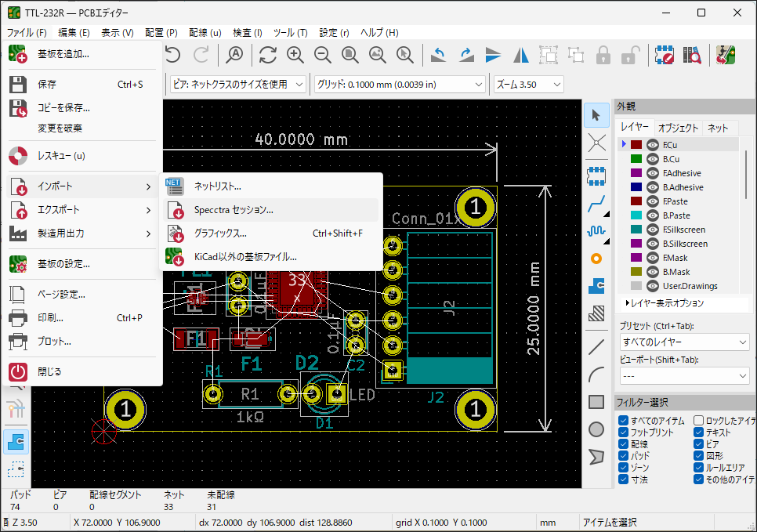Choose KiCad以外の基板ファイル... option
This screenshot has width=757, height=532.
tap(271, 257)
